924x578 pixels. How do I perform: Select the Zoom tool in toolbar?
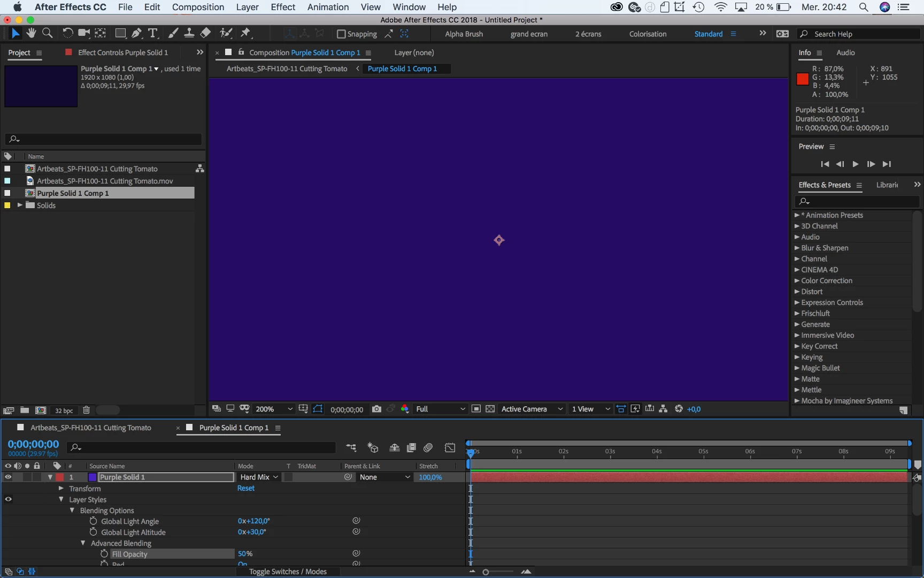[x=47, y=33]
